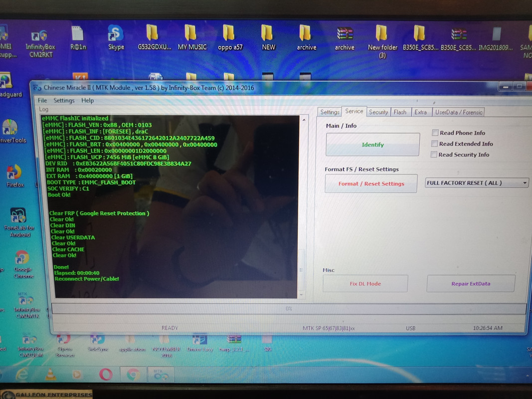
Task: Open the Settings menu
Action: (64, 100)
